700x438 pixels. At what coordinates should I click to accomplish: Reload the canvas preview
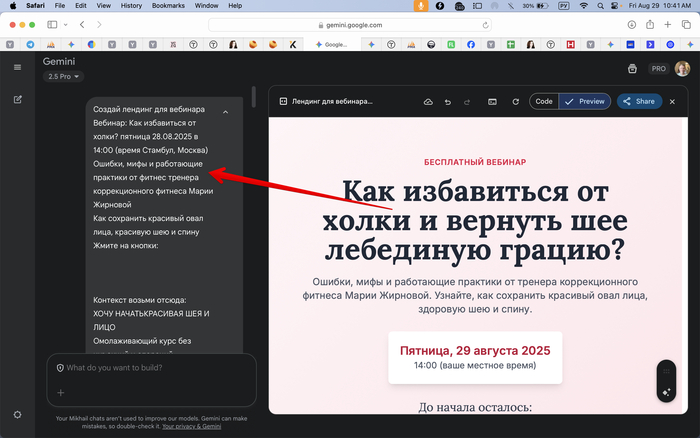[x=515, y=101]
